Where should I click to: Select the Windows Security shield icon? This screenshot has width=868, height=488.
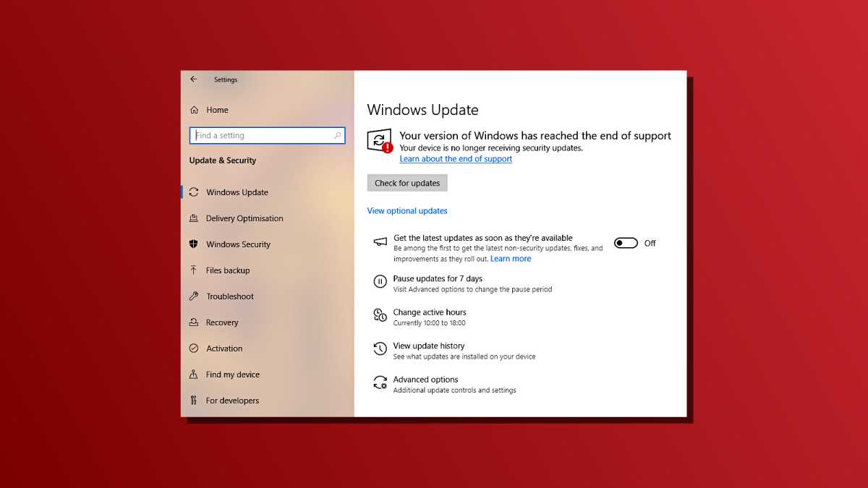(x=194, y=244)
